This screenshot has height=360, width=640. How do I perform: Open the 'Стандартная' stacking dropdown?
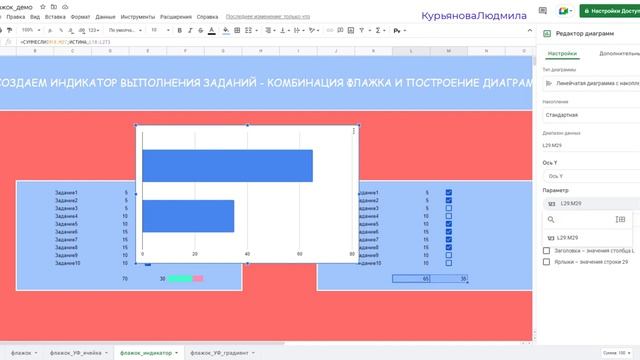point(591,115)
